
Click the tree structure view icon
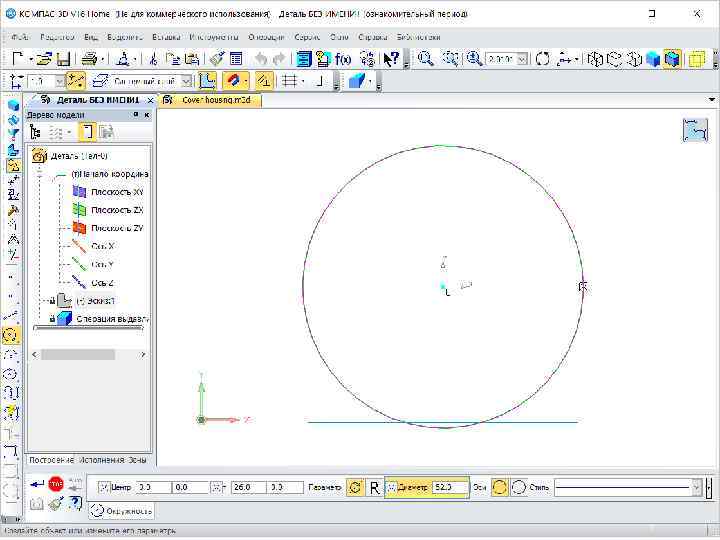(x=35, y=132)
